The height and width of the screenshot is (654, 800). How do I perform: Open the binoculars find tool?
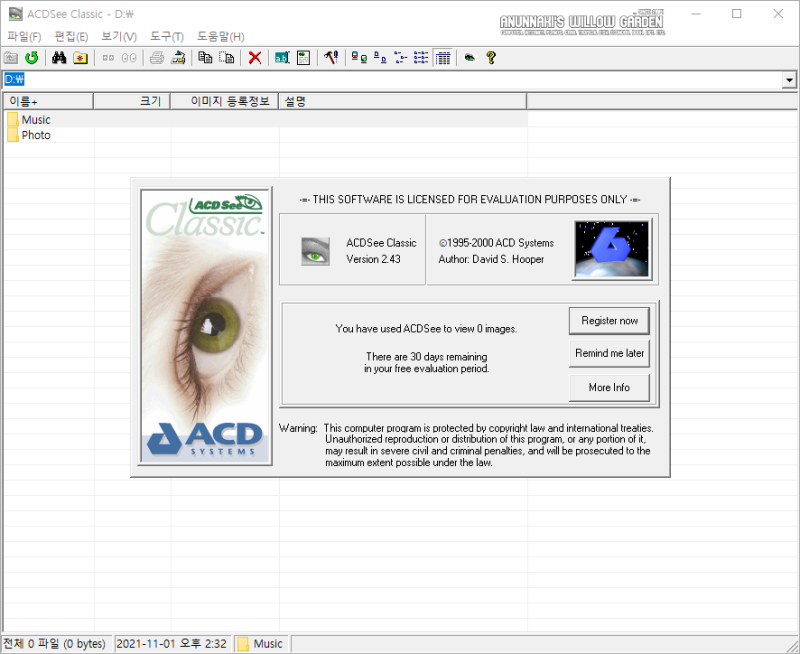tap(59, 58)
